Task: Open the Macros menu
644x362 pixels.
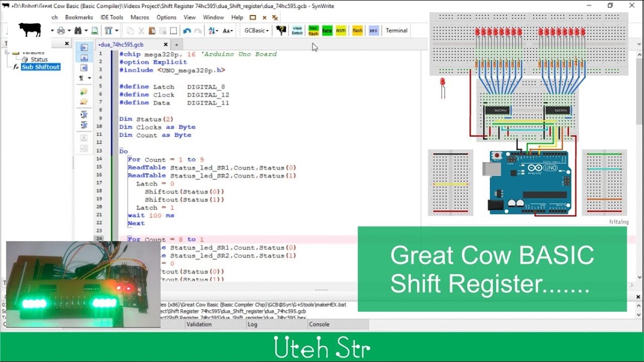Action: coord(140,17)
